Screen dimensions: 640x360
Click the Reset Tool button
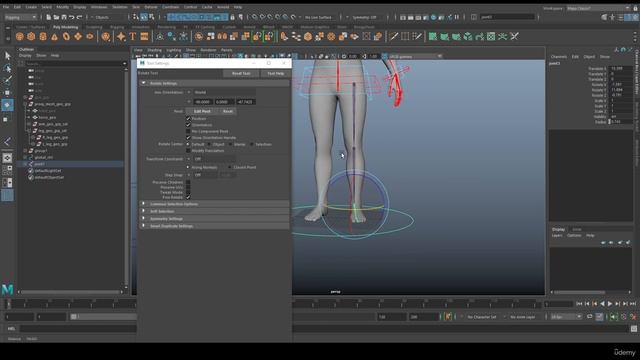241,73
